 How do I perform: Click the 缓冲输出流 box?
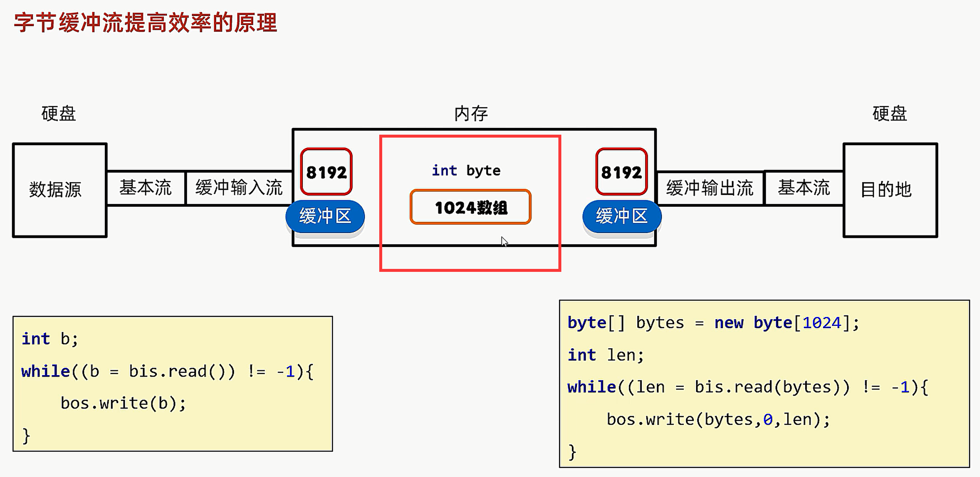point(710,188)
